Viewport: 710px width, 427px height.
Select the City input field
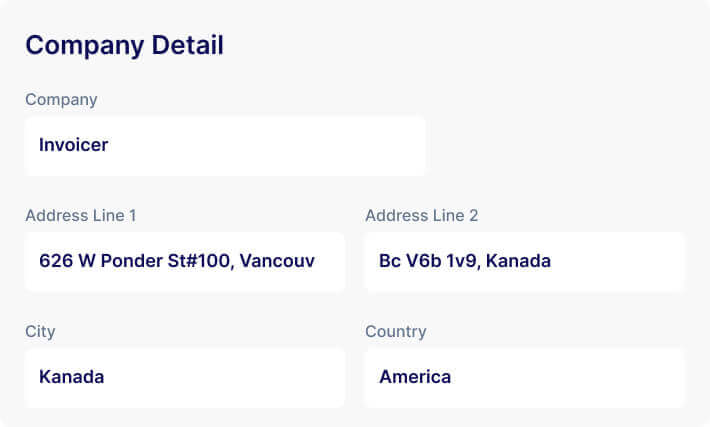[185, 377]
